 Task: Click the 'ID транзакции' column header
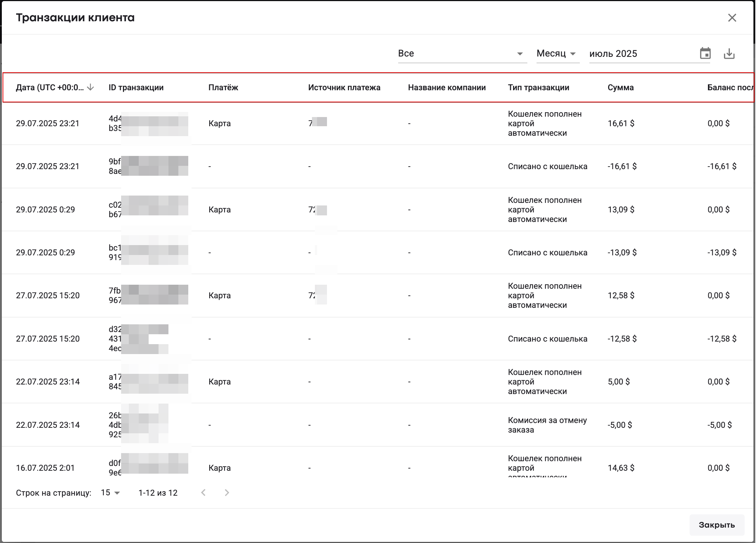136,87
